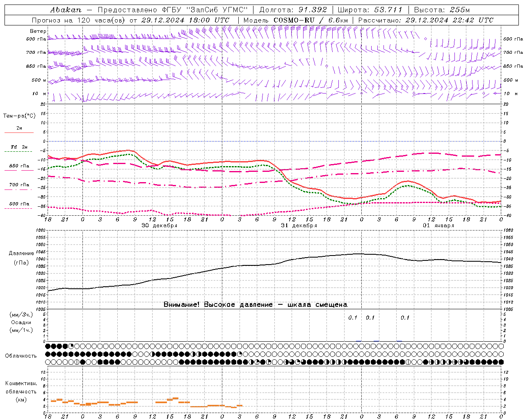Click the "10 м" wind level label on left

point(39,94)
